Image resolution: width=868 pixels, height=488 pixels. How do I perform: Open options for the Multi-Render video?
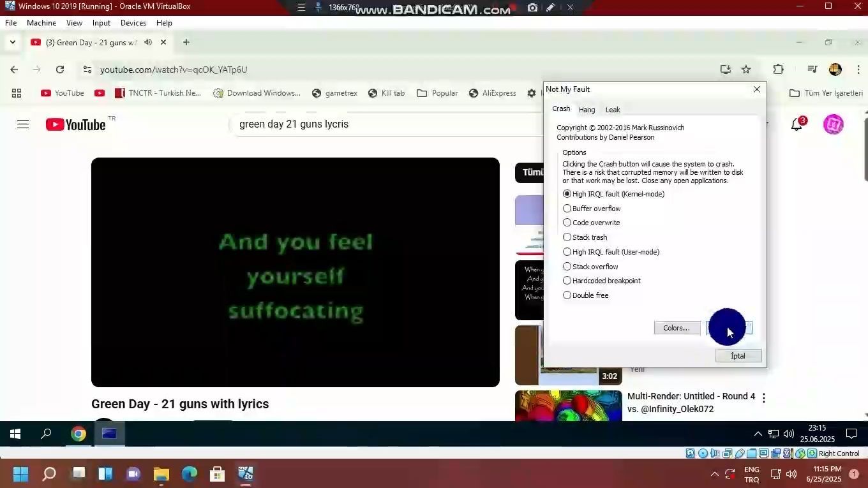pos(763,397)
